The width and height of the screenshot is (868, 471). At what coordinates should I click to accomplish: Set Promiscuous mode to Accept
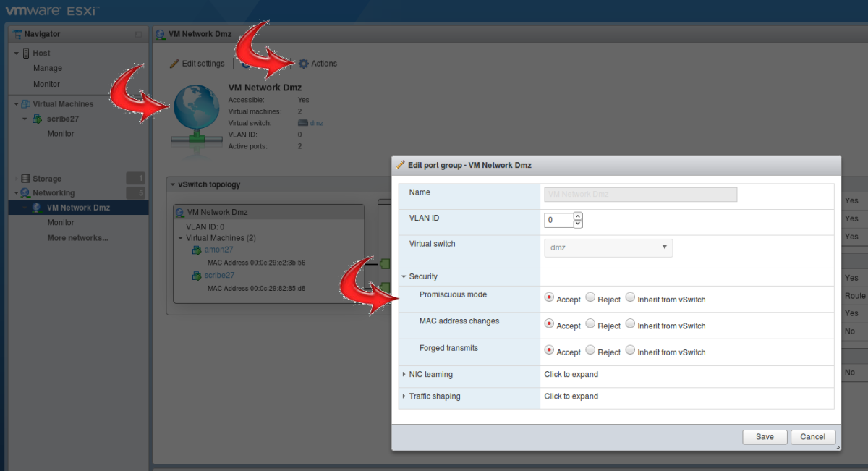(x=549, y=297)
